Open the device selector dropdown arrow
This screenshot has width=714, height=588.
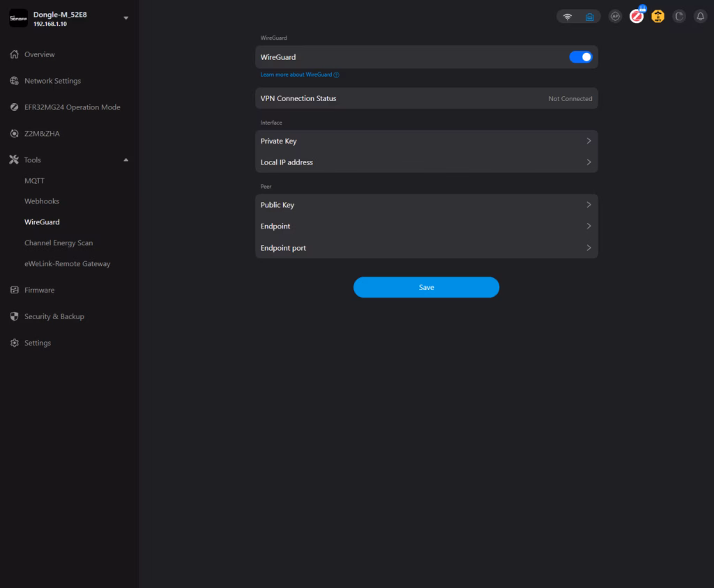pos(126,18)
